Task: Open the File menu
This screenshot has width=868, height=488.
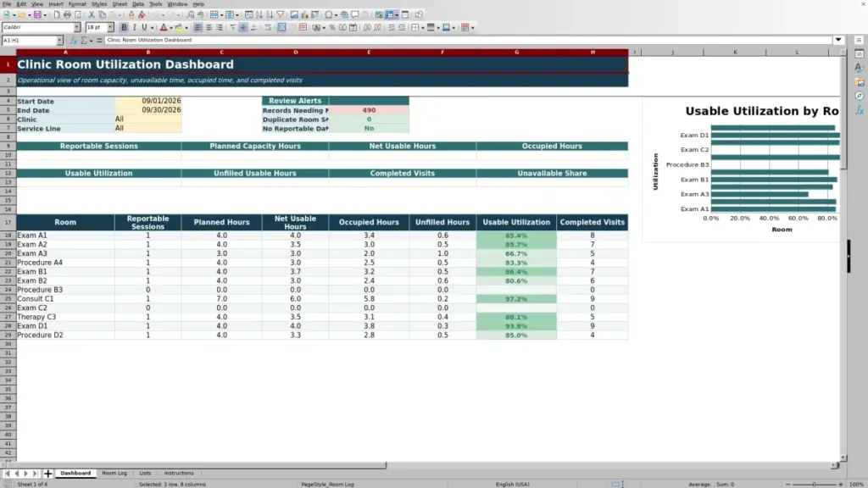Action: pyautogui.click(x=7, y=4)
